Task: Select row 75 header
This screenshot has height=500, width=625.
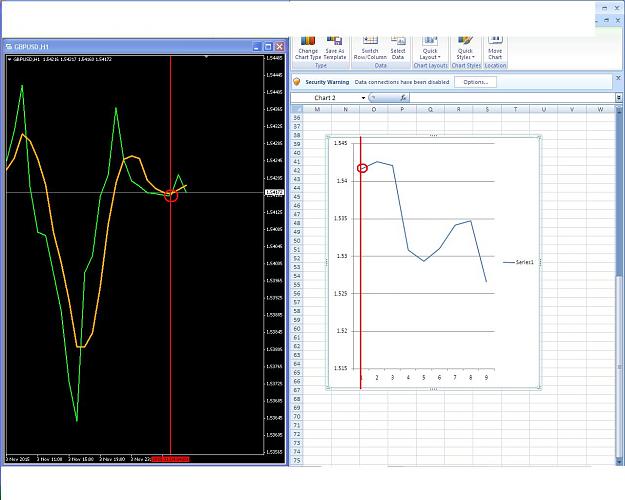Action: click(x=297, y=461)
